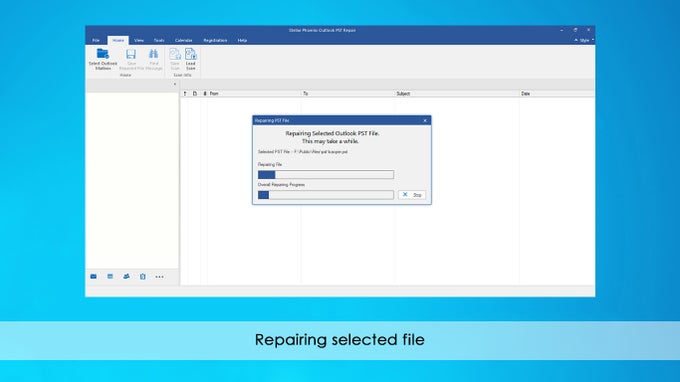680x382 pixels.
Task: Click the Save Scan icon
Action: (x=175, y=54)
